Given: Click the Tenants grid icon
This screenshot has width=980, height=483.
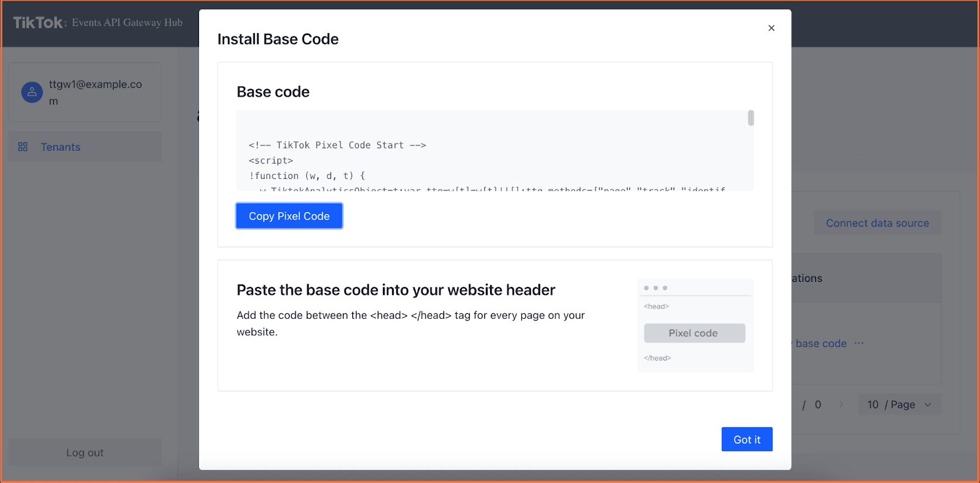Looking at the screenshot, I should pos(23,147).
